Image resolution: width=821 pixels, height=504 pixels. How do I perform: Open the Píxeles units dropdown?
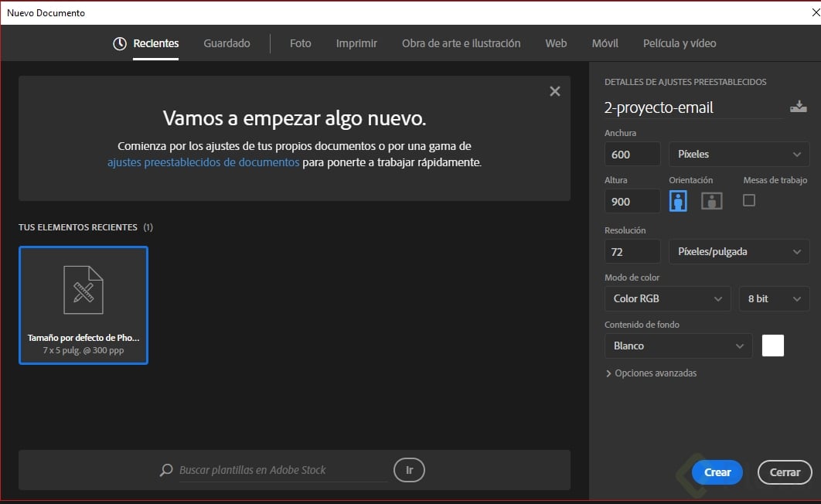pyautogui.click(x=738, y=154)
